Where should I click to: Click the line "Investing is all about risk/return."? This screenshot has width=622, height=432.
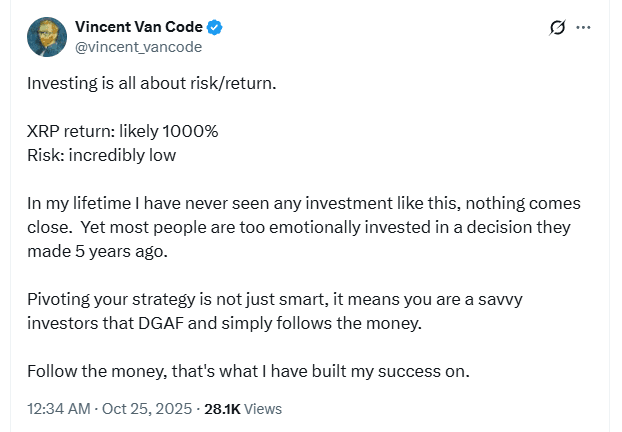point(151,82)
